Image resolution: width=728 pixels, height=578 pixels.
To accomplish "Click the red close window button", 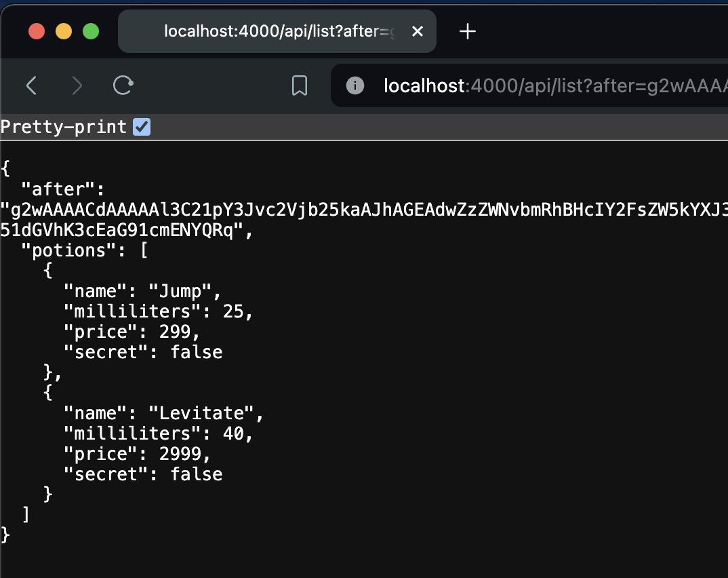I will point(37,31).
